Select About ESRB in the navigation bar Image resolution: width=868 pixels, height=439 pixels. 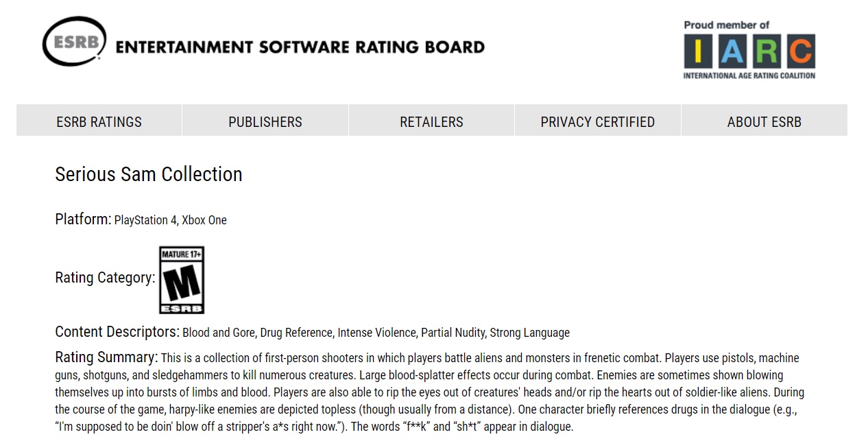tap(764, 121)
